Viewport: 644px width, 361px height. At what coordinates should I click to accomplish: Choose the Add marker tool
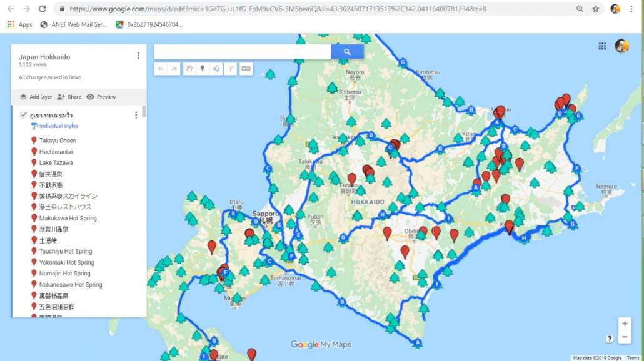(203, 69)
